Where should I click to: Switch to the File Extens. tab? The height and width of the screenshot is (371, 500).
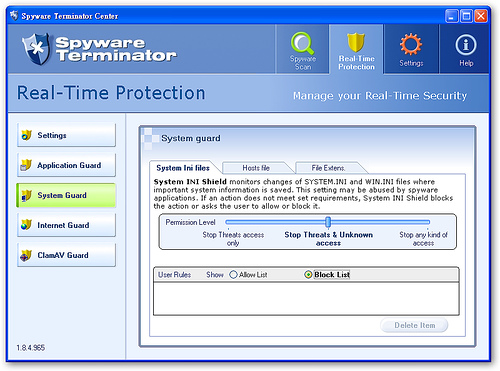[328, 168]
